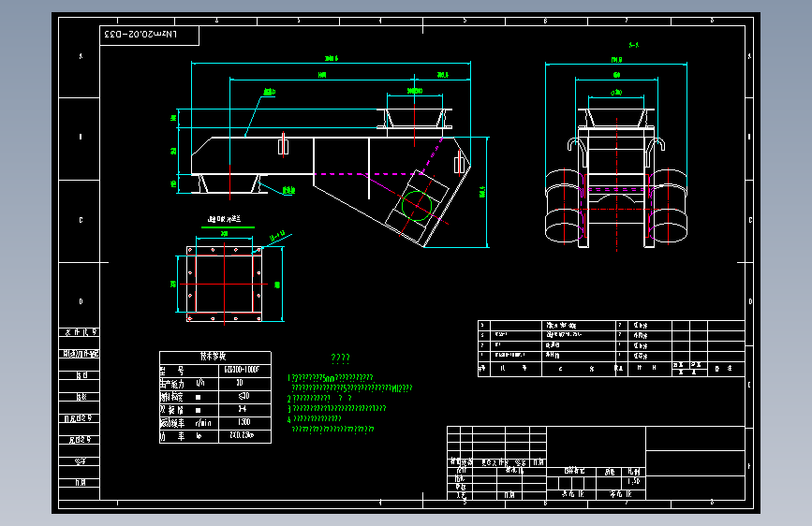Viewport: 812px width, 526px height.
Task: Select the green hole callout beside flange corner
Action: click(277, 236)
